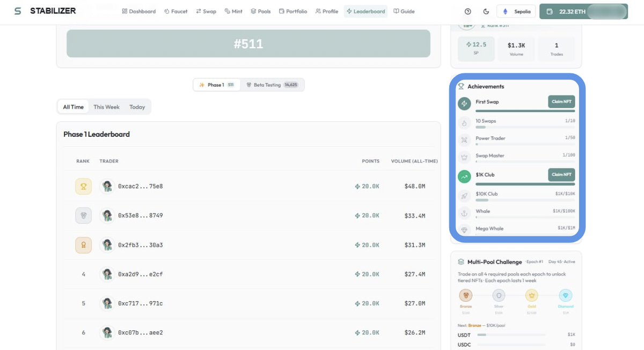Click the $26.2M volume value
Image resolution: width=644 pixels, height=350 pixels.
pyautogui.click(x=415, y=332)
